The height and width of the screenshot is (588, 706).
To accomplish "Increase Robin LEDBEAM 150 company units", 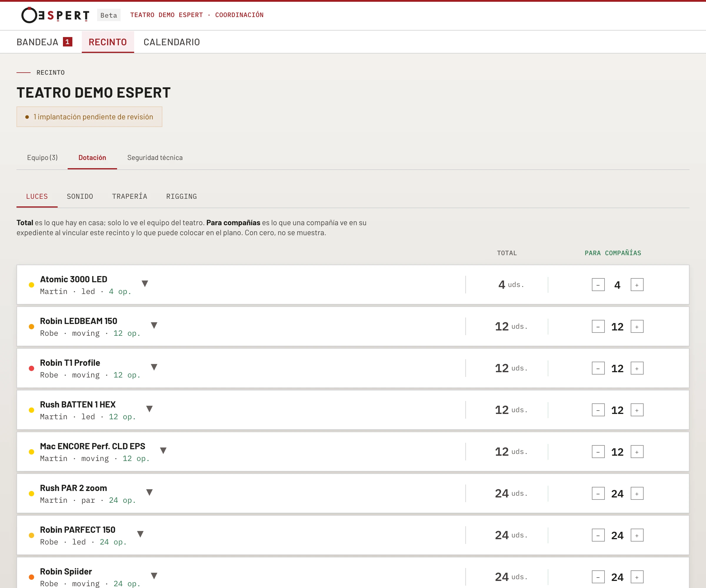I will 637,327.
